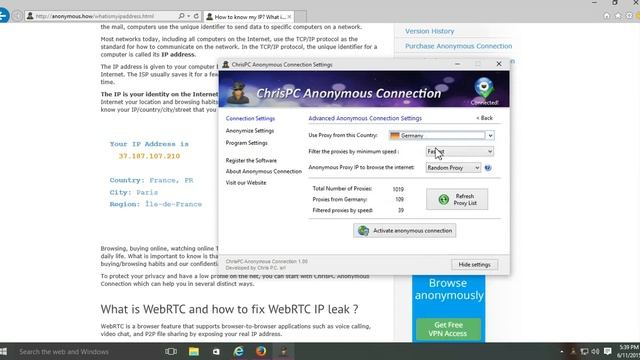Click the Browse anonymously banner

pyautogui.click(x=449, y=289)
